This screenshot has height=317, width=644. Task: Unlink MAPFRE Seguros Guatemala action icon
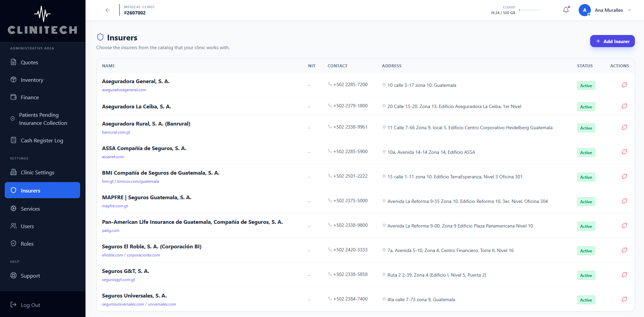click(x=624, y=201)
